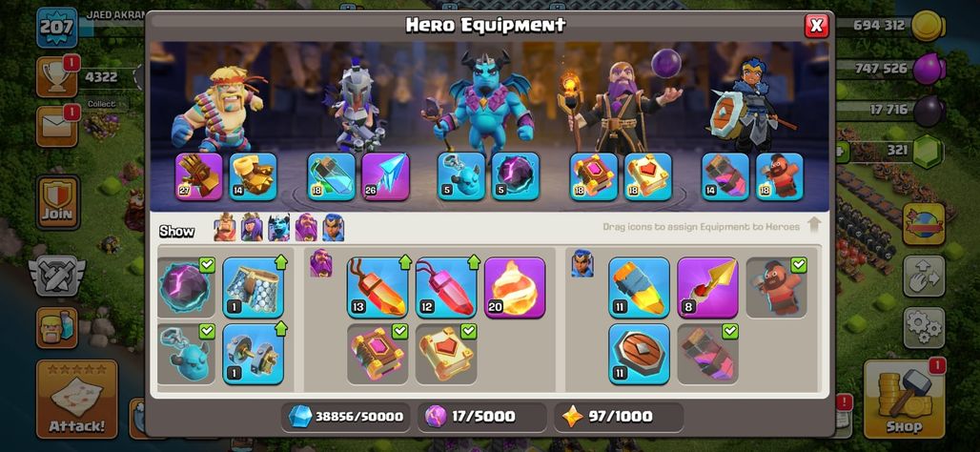Filter equipment by Barbarian King portrait
Screen dimensions: 980x452
point(225,228)
